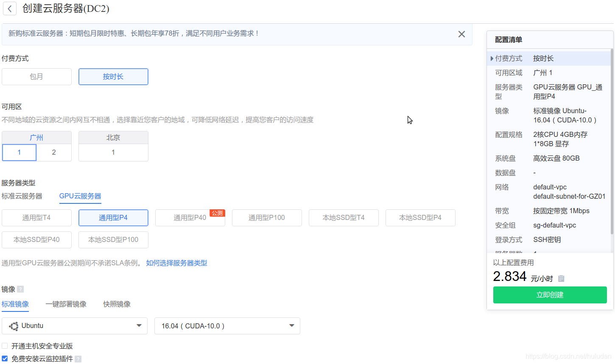Choose 广州 zone 2

[54, 153]
